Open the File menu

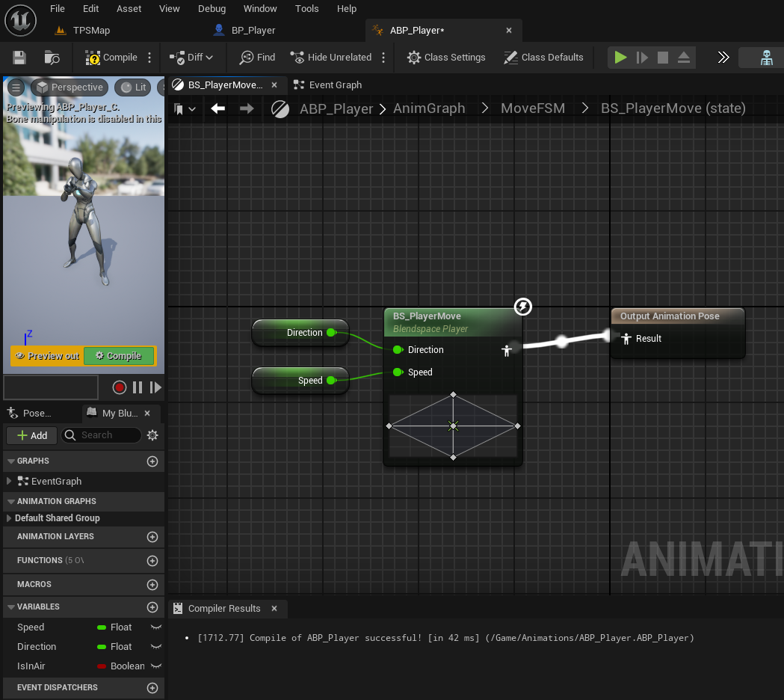pyautogui.click(x=58, y=8)
